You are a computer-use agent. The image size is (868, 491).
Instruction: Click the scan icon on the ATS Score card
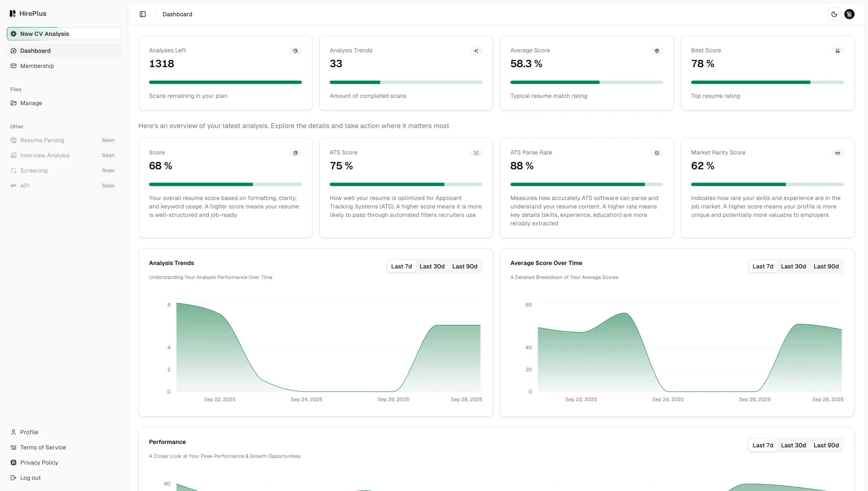[476, 153]
